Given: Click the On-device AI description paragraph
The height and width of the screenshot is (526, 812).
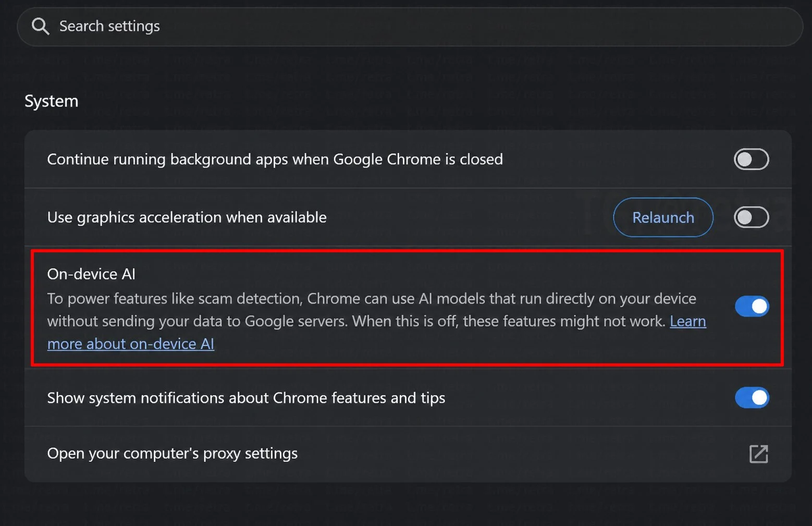Looking at the screenshot, I should click(376, 321).
